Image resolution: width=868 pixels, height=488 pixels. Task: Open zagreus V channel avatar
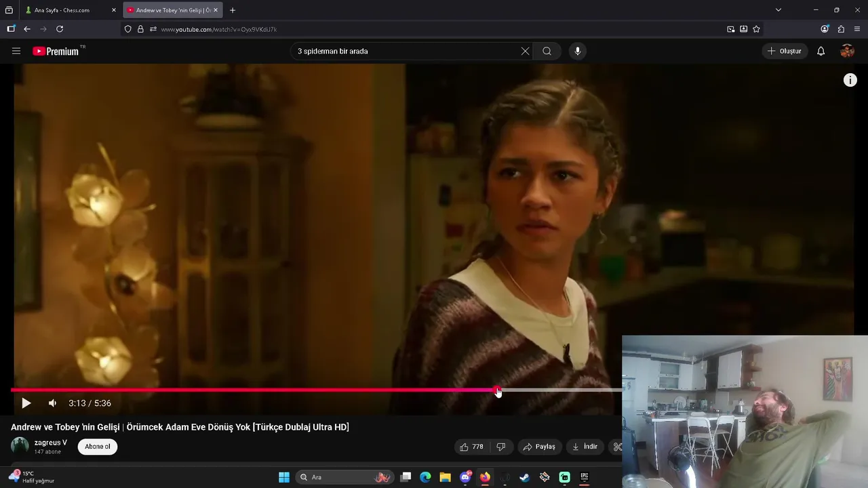click(x=20, y=446)
